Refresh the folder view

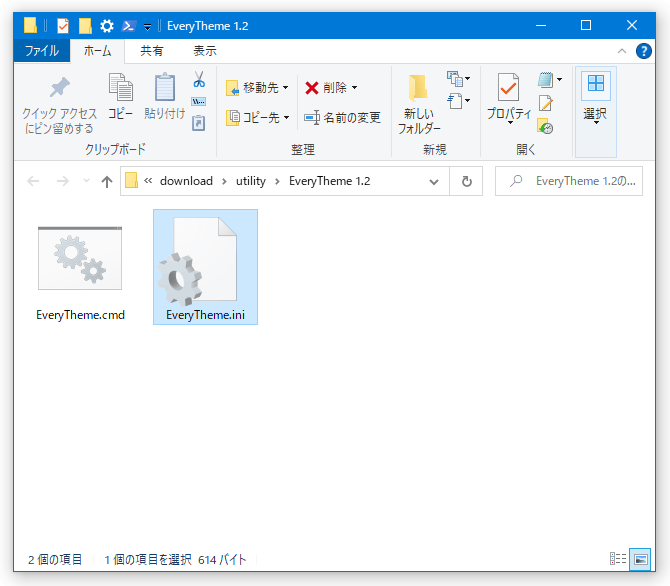(467, 182)
